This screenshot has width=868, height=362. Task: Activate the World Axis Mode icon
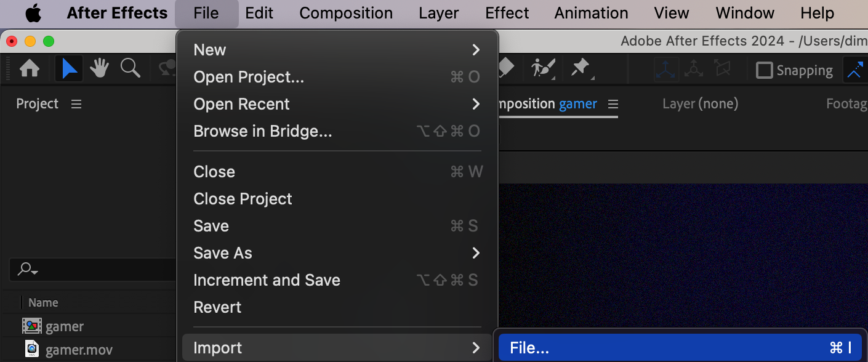(x=694, y=70)
